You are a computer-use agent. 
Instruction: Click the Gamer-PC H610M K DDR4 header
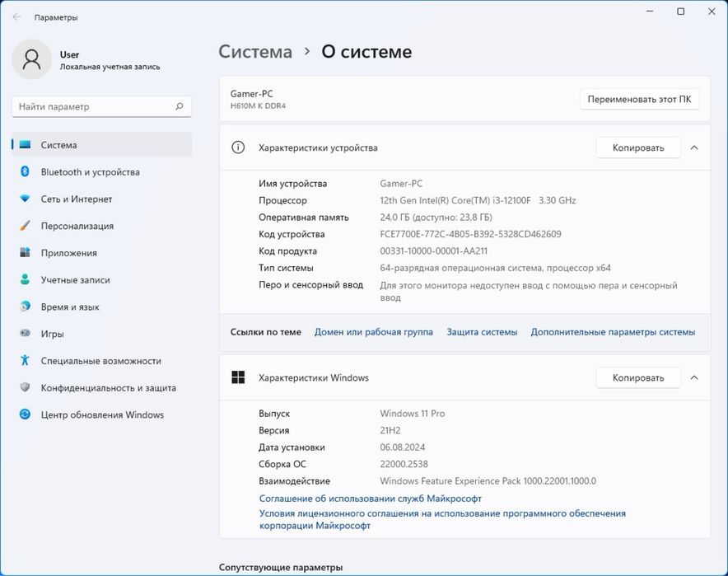(258, 99)
